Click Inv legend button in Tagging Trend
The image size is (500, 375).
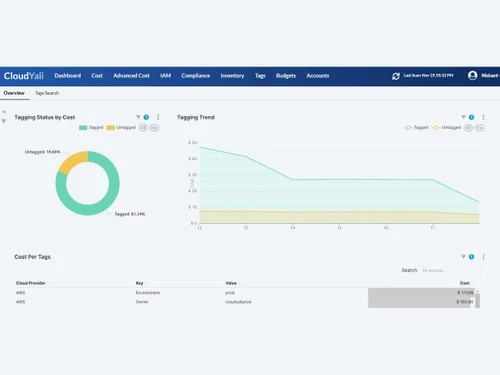(x=480, y=128)
